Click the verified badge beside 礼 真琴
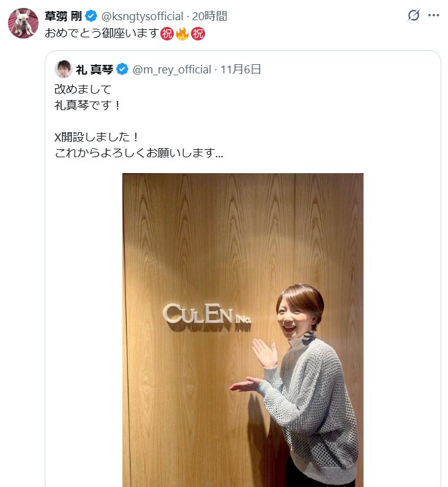The image size is (448, 487). click(x=122, y=69)
